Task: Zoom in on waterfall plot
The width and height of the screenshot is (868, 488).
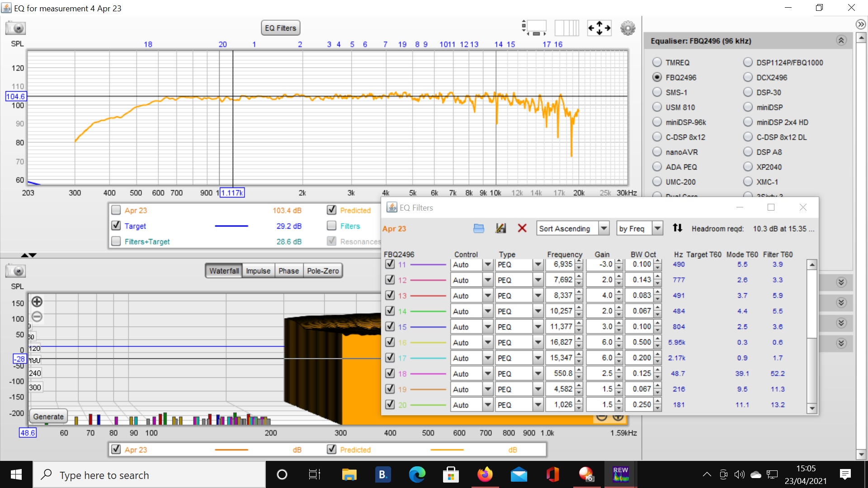Action: click(x=37, y=301)
